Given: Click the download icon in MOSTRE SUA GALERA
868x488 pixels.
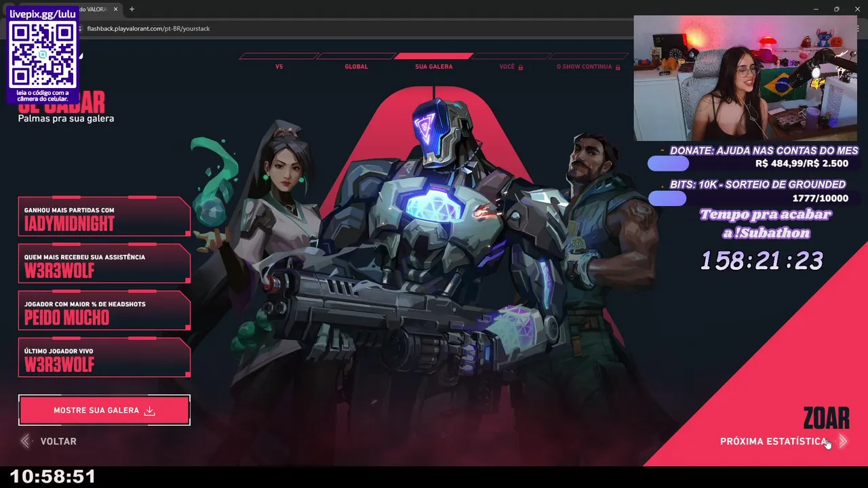Looking at the screenshot, I should 150,411.
